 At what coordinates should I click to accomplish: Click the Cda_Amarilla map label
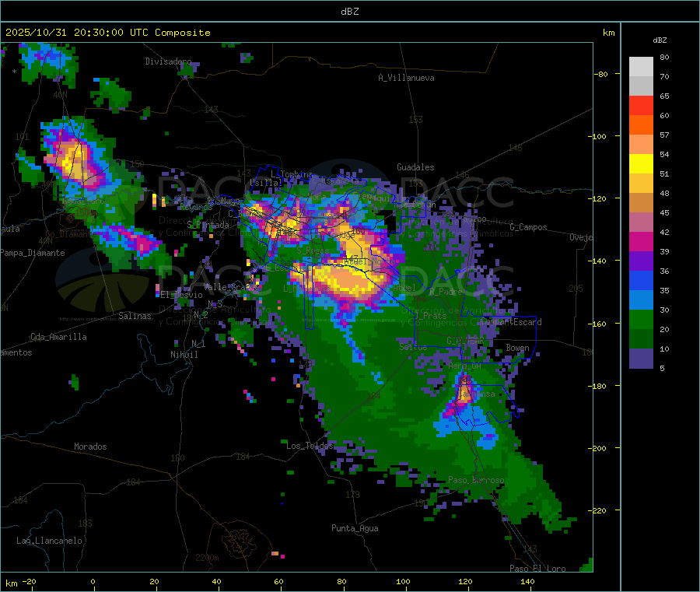point(58,337)
